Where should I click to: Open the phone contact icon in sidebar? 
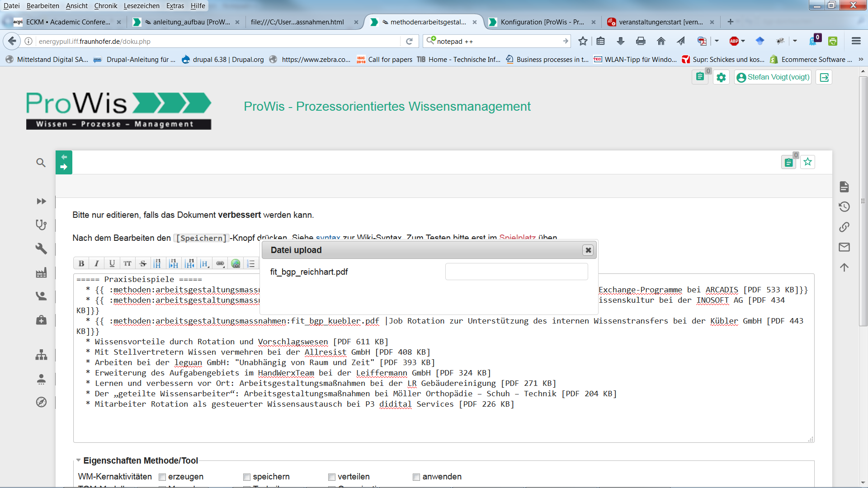pos(41,296)
